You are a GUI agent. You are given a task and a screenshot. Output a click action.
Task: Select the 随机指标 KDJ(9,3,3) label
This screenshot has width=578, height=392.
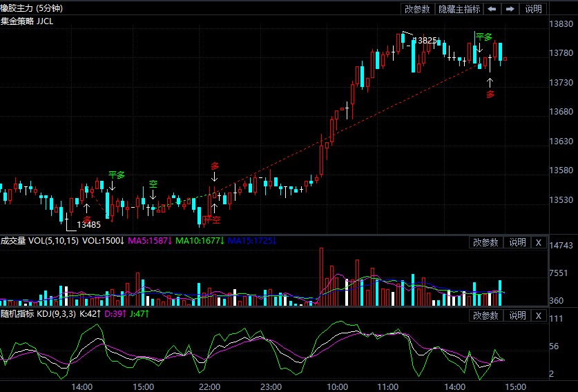click(38, 314)
